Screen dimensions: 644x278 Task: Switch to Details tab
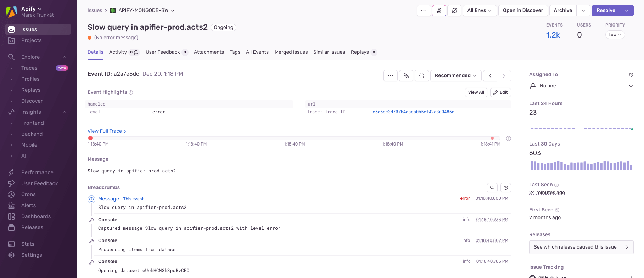click(95, 52)
